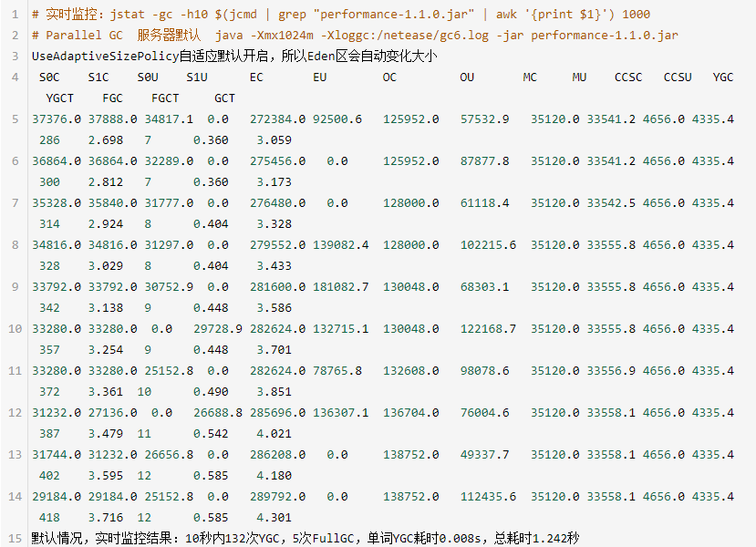This screenshot has height=547, width=756.
Task: Select the YGC column header
Action: pos(723,77)
